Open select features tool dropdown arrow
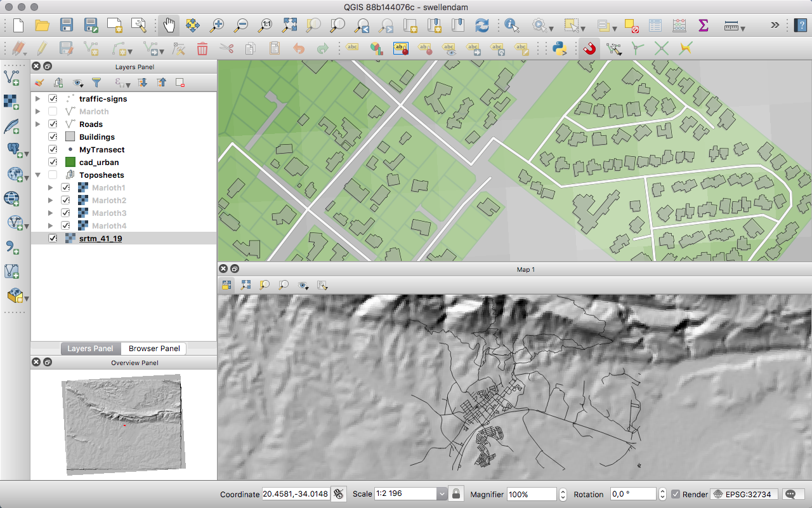Image resolution: width=812 pixels, height=508 pixels. 584,29
